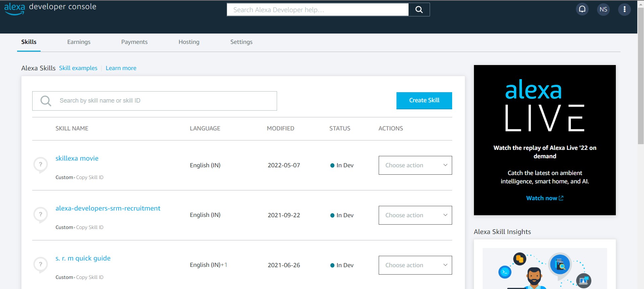This screenshot has width=644, height=289.
Task: Expand Choose action for alexa-developers-srm-recruitment
Action: pyautogui.click(x=415, y=215)
